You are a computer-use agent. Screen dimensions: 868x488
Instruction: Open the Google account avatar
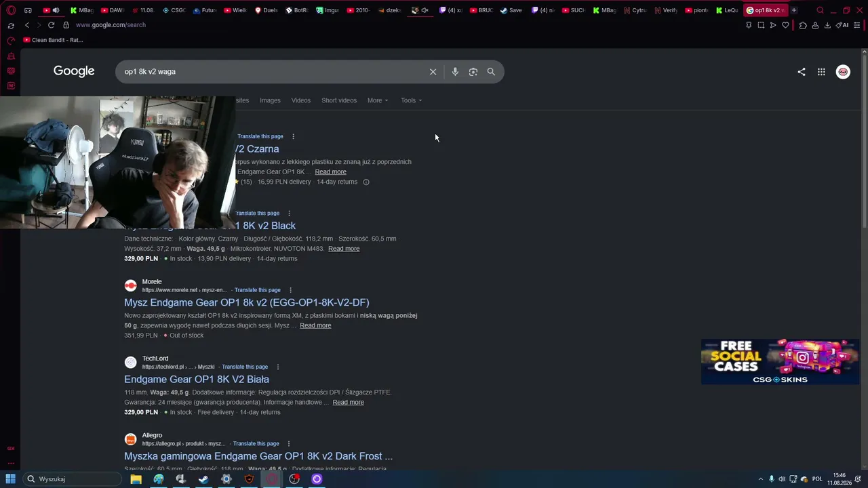843,72
